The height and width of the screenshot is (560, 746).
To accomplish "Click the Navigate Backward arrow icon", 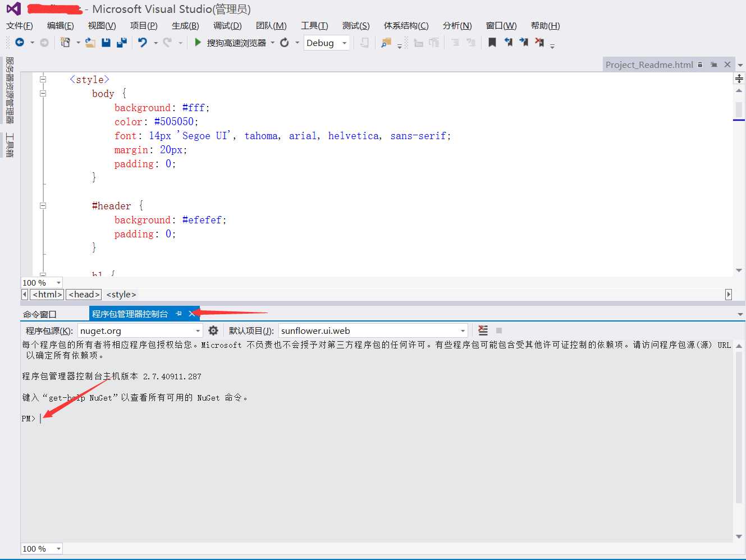I will pyautogui.click(x=20, y=43).
